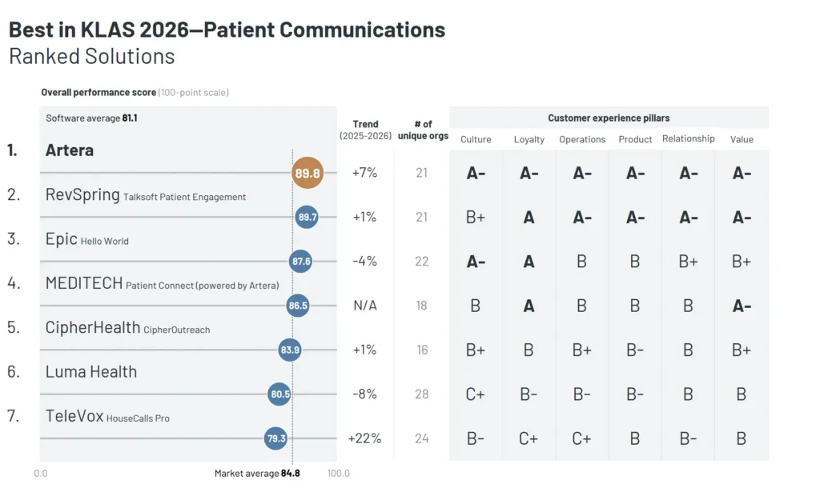Click TeleVox's 79.3 score bubble
The height and width of the screenshot is (504, 820).
click(x=275, y=438)
